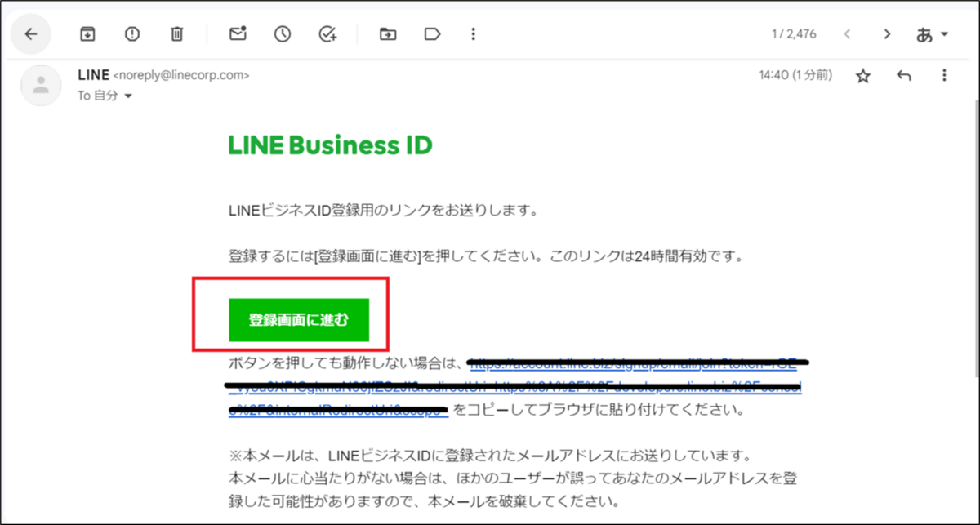This screenshot has height=525, width=980.
Task: Reply to the LINE email
Action: pos(903,76)
